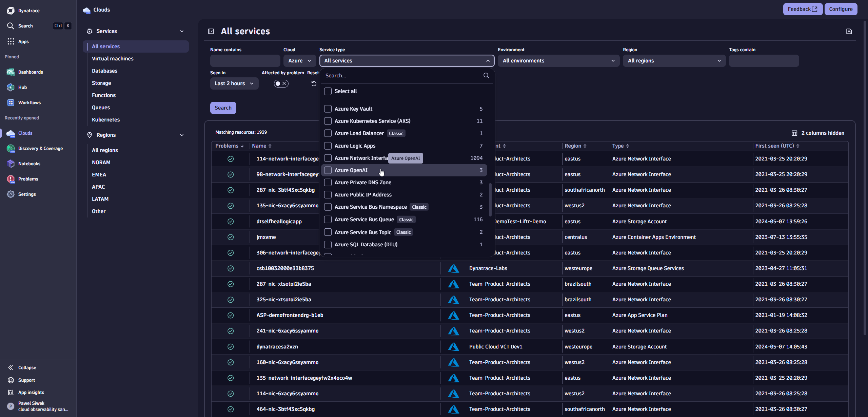Open the Problems app icon

[x=11, y=179]
